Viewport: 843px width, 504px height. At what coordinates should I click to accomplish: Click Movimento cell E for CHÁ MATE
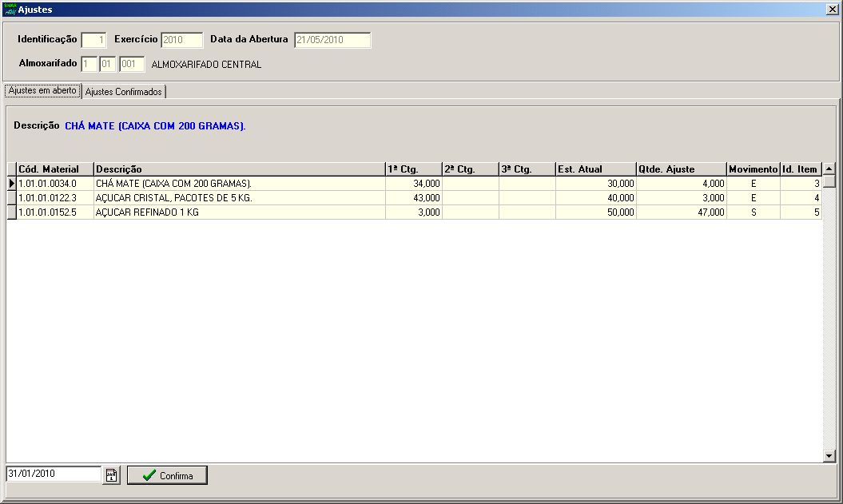tap(754, 183)
